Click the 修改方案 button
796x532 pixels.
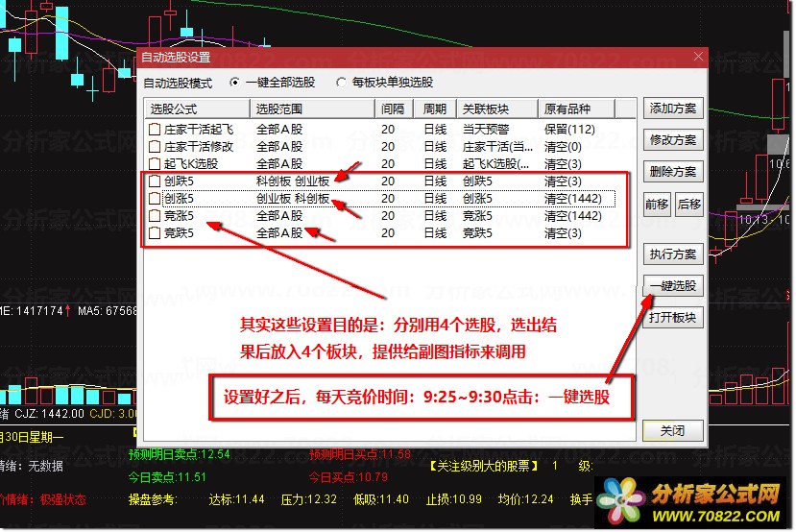coord(673,139)
